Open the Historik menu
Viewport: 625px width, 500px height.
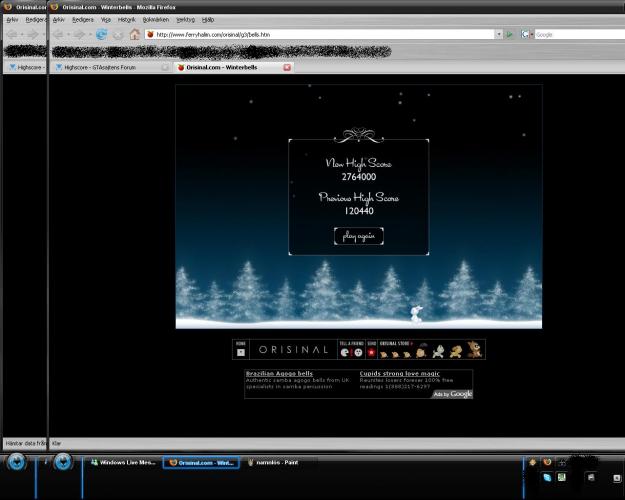coord(127,19)
